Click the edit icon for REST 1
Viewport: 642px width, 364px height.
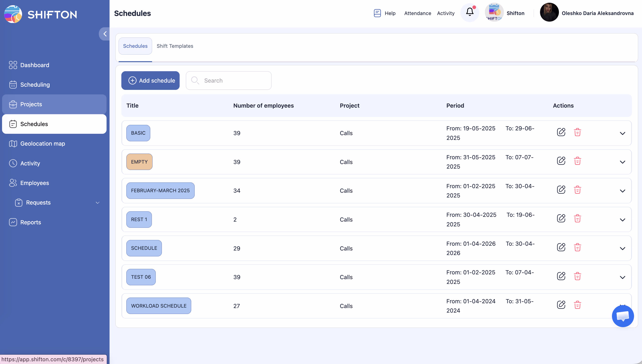coord(561,218)
